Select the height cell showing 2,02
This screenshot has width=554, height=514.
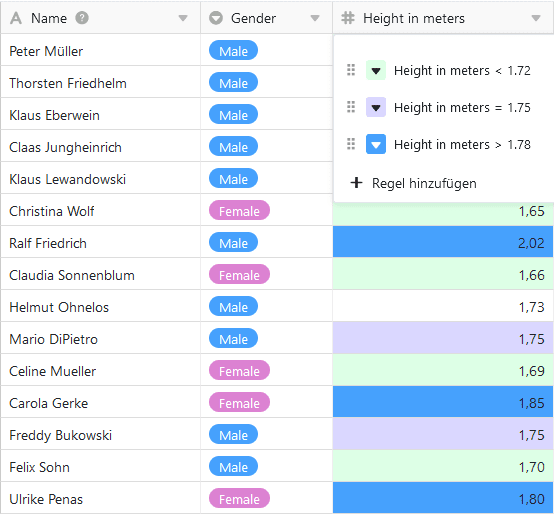tap(443, 242)
